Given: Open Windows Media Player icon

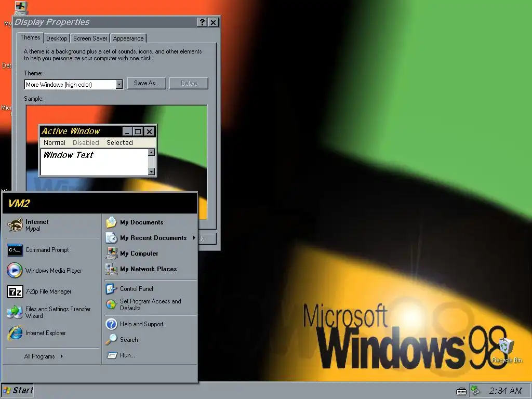Looking at the screenshot, I should click(15, 270).
